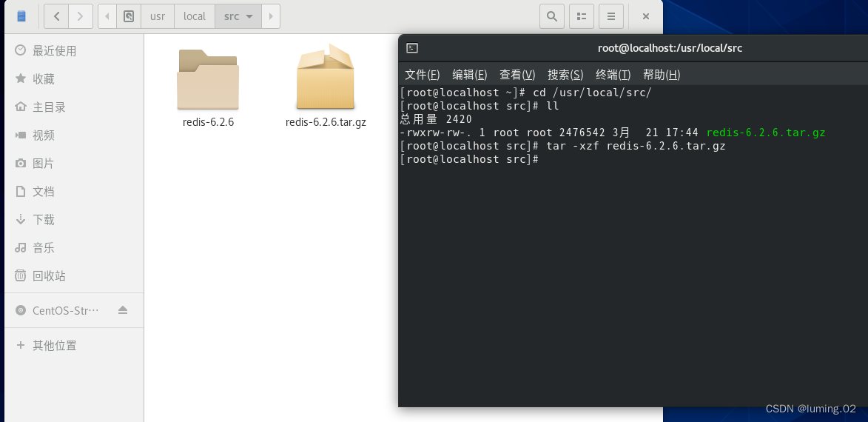Click the last terminal prompt line
Image resolution: width=868 pixels, height=422 pixels.
469,159
